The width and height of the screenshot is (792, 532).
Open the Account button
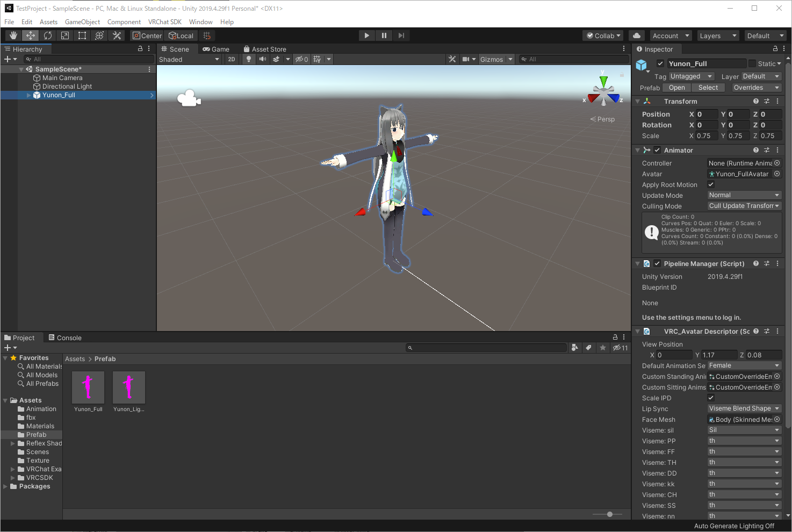671,35
